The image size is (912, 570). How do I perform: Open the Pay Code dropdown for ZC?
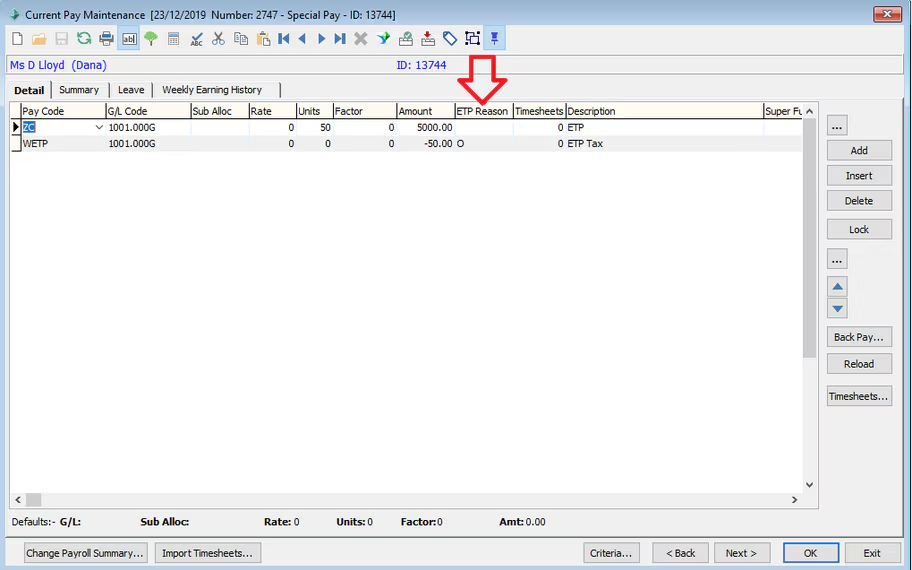99,127
